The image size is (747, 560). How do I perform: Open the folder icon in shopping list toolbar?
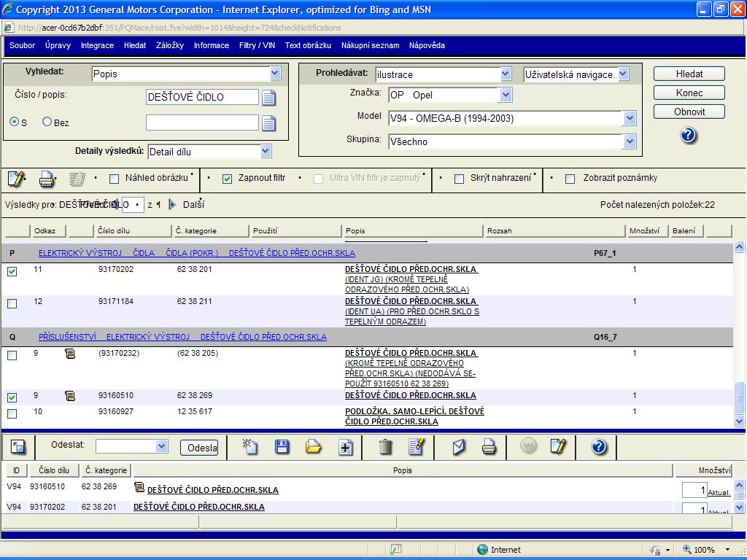point(314,447)
